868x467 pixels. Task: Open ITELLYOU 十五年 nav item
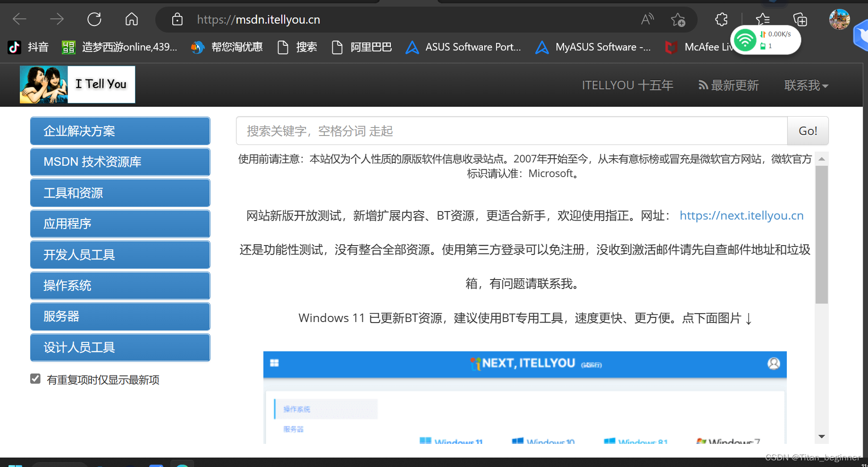627,85
